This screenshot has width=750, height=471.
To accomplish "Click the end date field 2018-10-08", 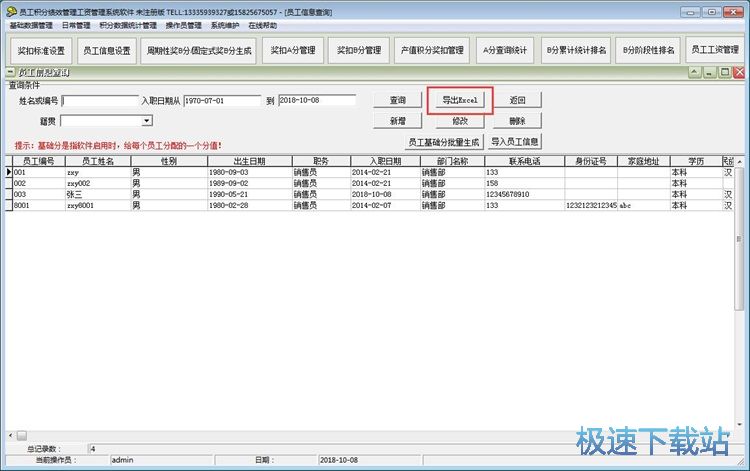I will (317, 100).
